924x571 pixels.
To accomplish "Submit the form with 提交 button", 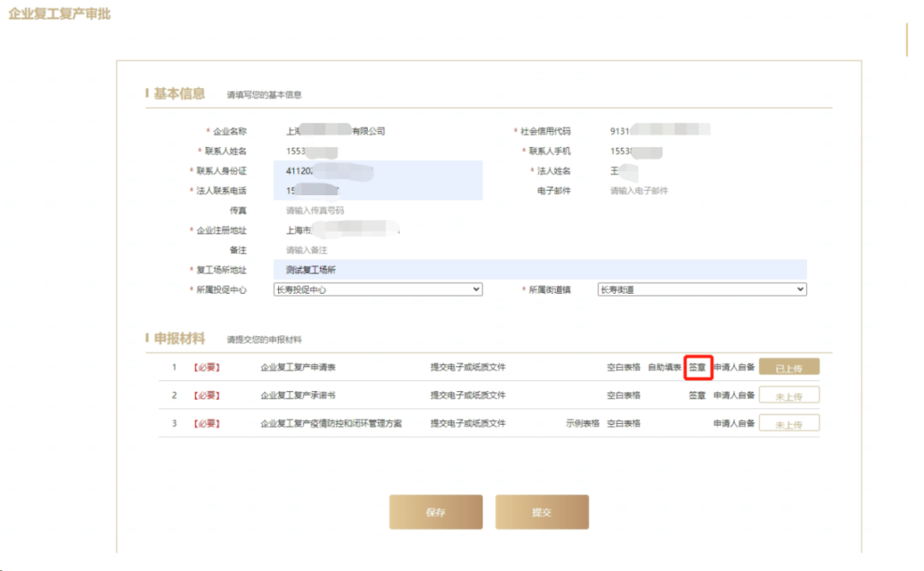I will click(x=542, y=512).
